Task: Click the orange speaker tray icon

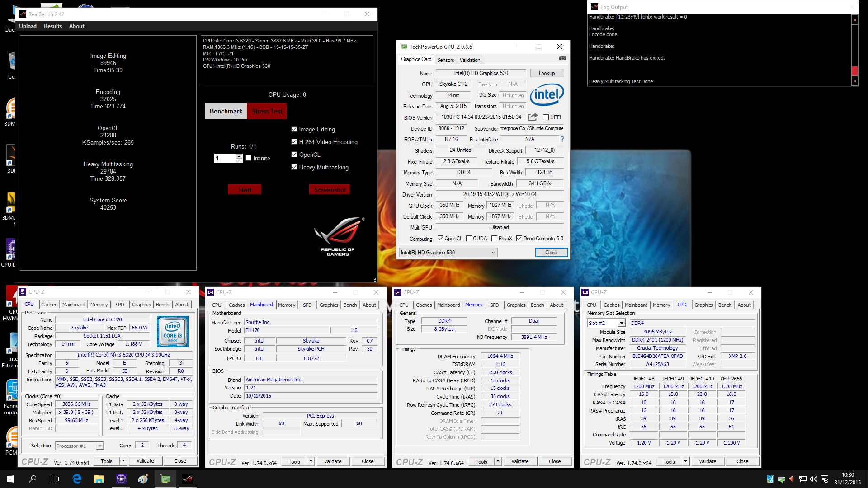Action: 791,479
